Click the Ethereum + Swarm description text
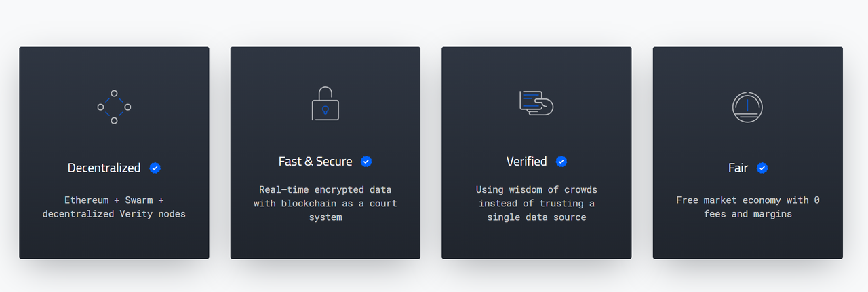 (114, 207)
